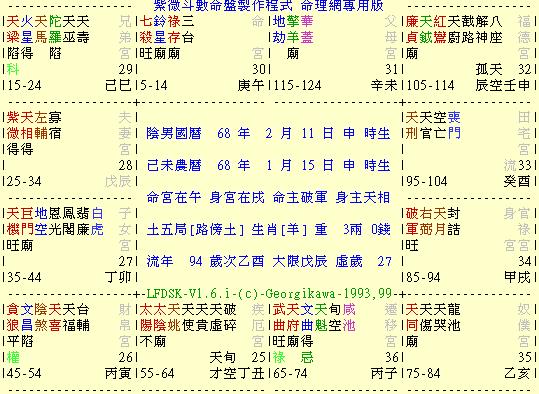
Task: Click the grey 流 character beside 33
Action: tap(510, 165)
